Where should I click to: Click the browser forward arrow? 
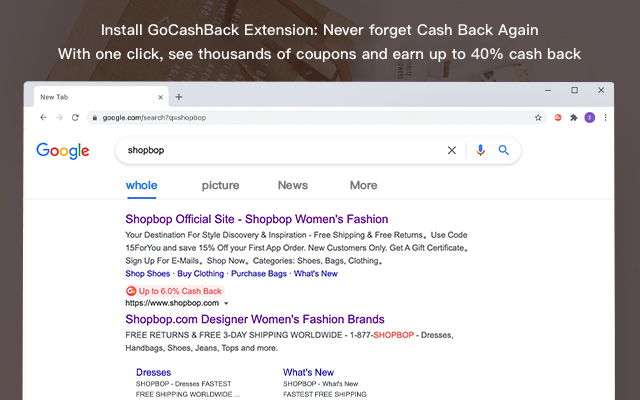point(59,117)
